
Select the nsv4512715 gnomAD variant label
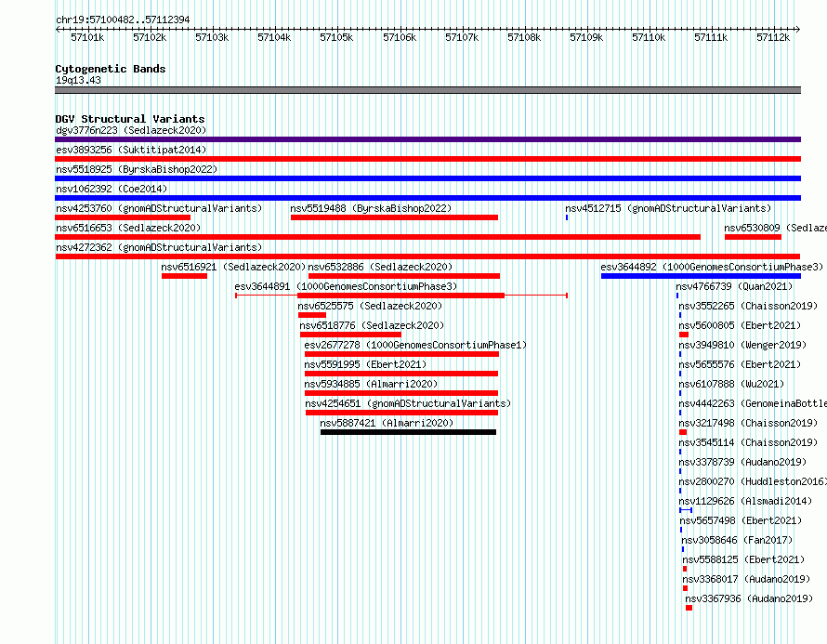(668, 208)
